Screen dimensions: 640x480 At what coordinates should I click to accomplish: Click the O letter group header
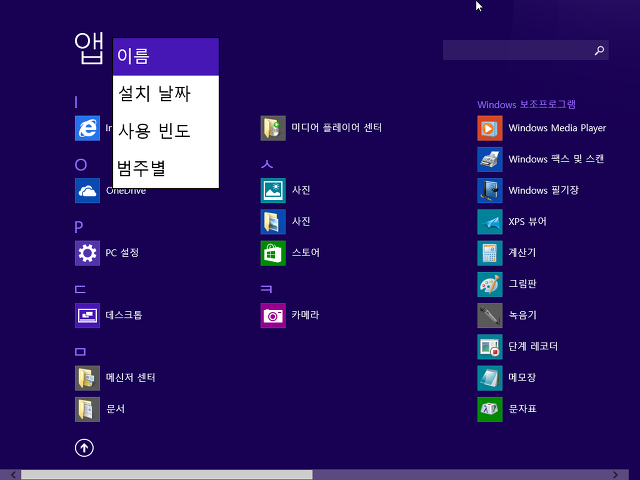point(81,164)
